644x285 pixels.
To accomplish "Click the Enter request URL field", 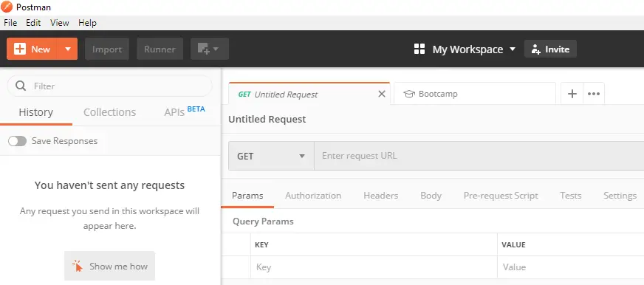I will (x=479, y=156).
